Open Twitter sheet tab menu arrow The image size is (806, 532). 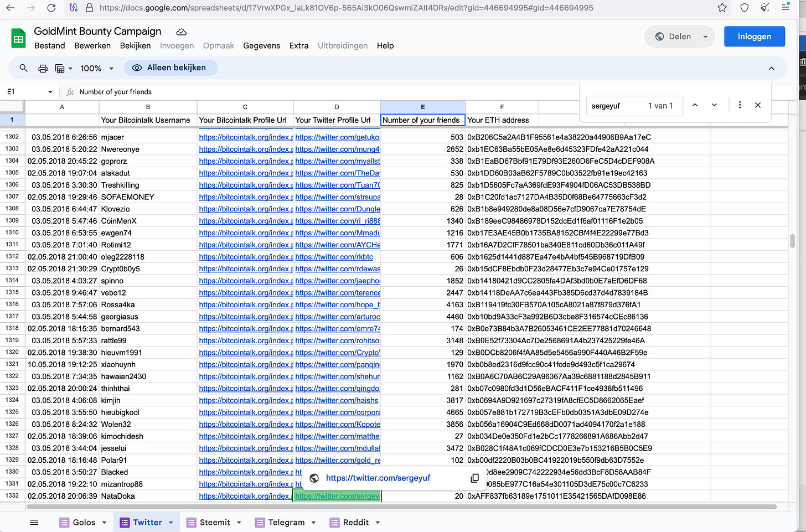click(x=171, y=522)
